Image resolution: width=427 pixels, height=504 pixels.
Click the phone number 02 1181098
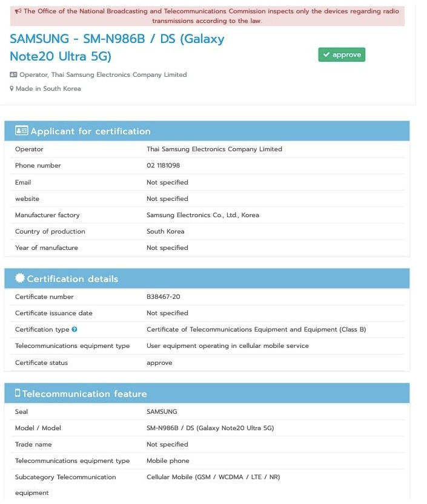[163, 166]
